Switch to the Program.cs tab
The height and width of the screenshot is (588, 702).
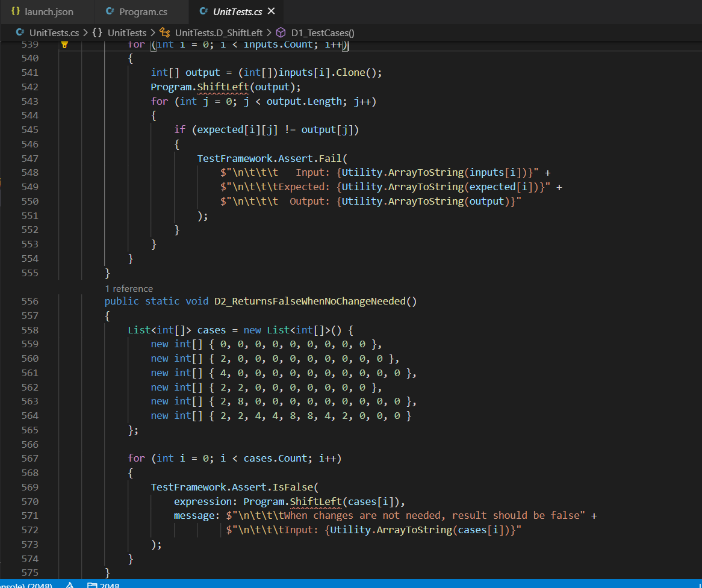[x=143, y=11]
